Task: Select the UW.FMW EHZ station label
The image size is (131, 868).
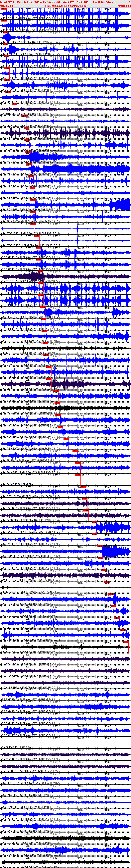Action: (29, 796)
